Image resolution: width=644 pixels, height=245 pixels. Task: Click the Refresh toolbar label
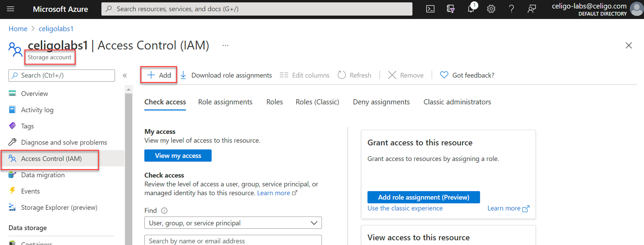pos(360,75)
